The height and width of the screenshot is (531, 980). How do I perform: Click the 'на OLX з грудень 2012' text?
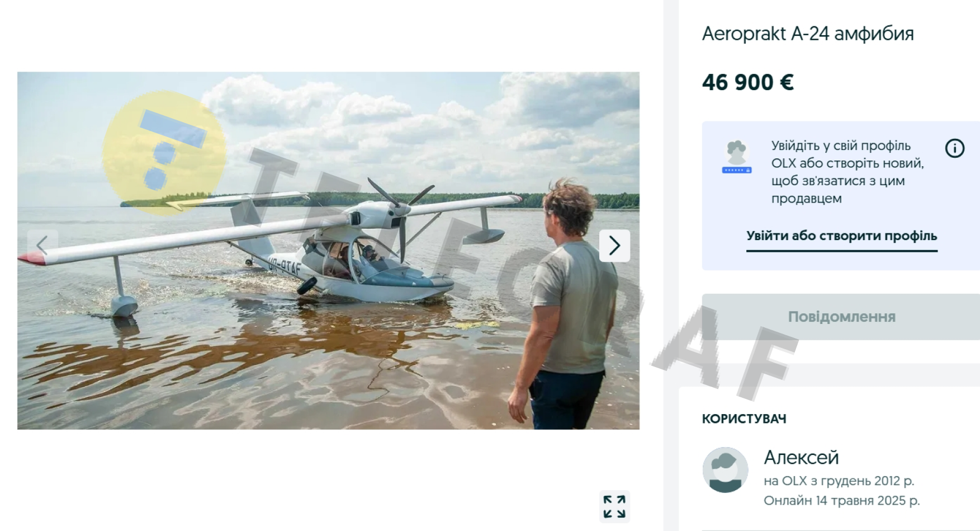click(x=839, y=481)
